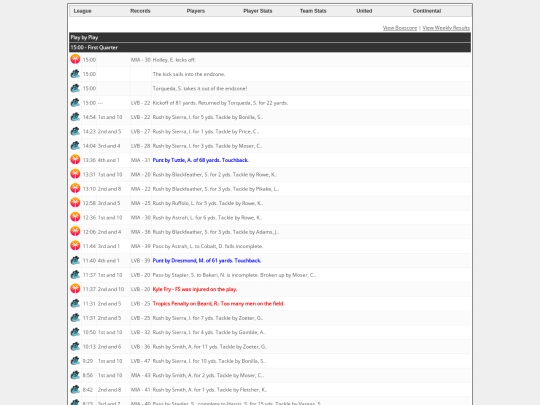Image resolution: width=540 pixels, height=405 pixels.
Task: Click team logo on 14:54 1st and 10 row
Action: 75,117
